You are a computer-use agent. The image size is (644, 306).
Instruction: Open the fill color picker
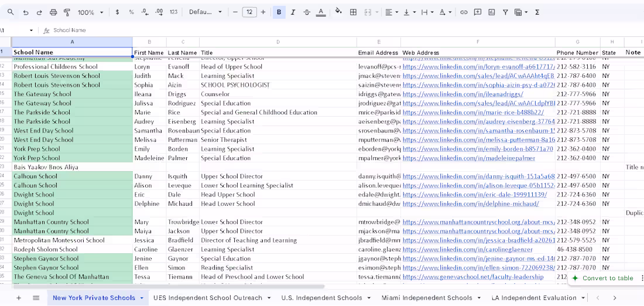338,12
